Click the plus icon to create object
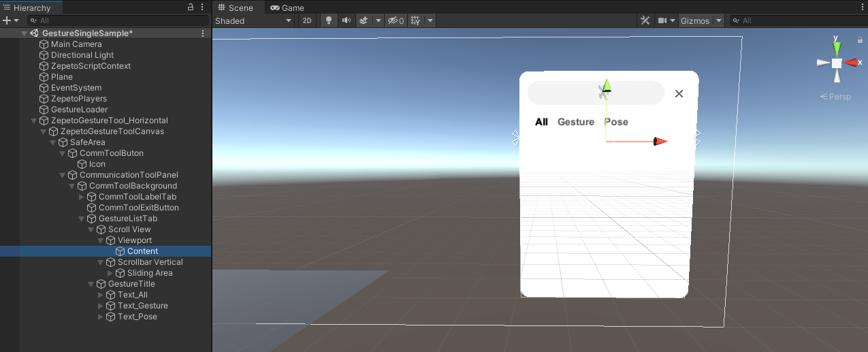The width and height of the screenshot is (868, 352). [7, 20]
